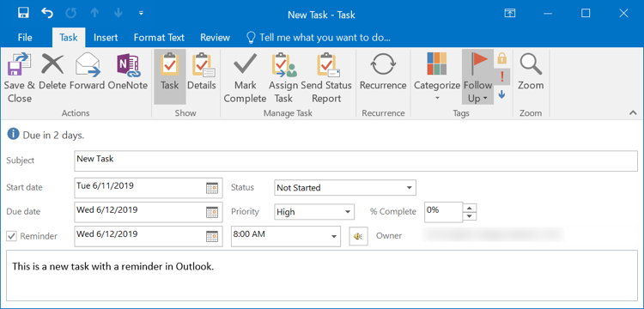Mark the task complete
The image size is (644, 309).
coord(245,78)
